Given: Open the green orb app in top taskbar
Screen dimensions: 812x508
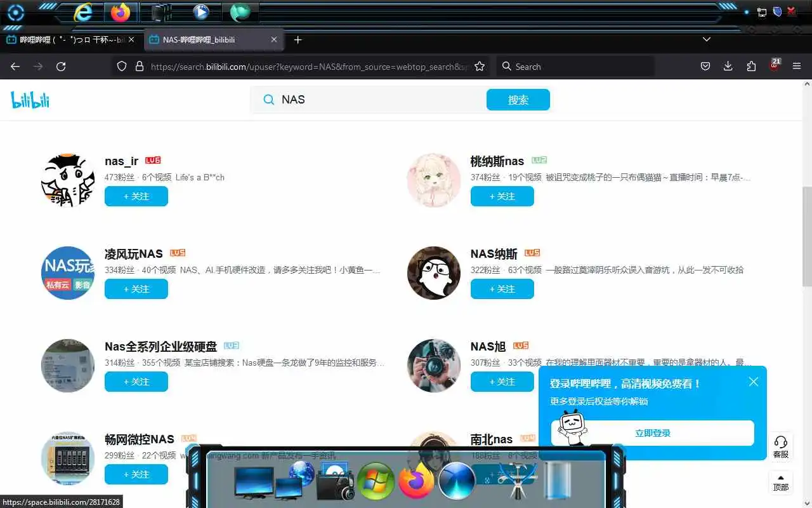Looking at the screenshot, I should (240, 12).
